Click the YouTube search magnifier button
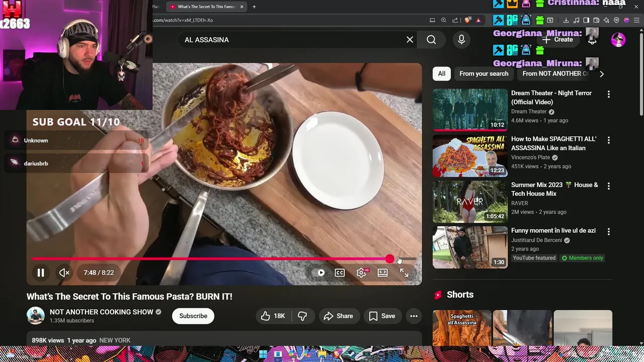 pyautogui.click(x=431, y=40)
